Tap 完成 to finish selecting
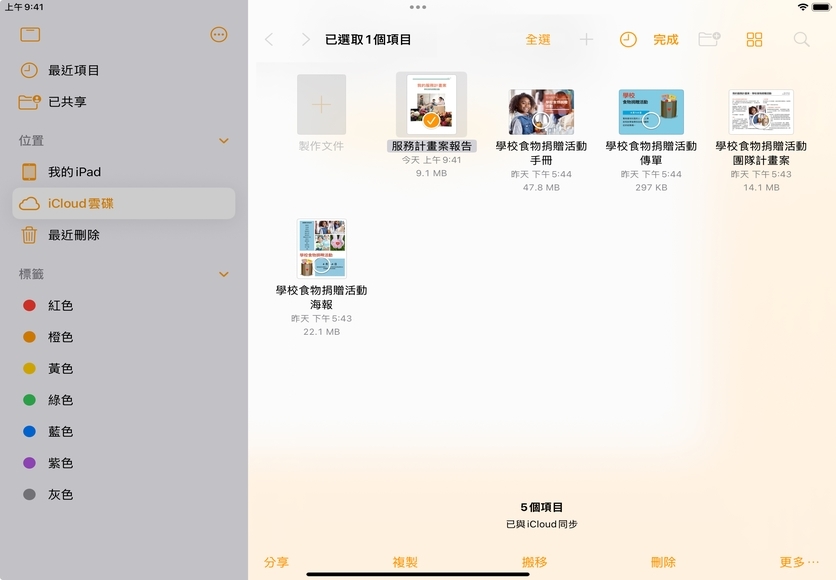This screenshot has height=580, width=836. point(665,40)
